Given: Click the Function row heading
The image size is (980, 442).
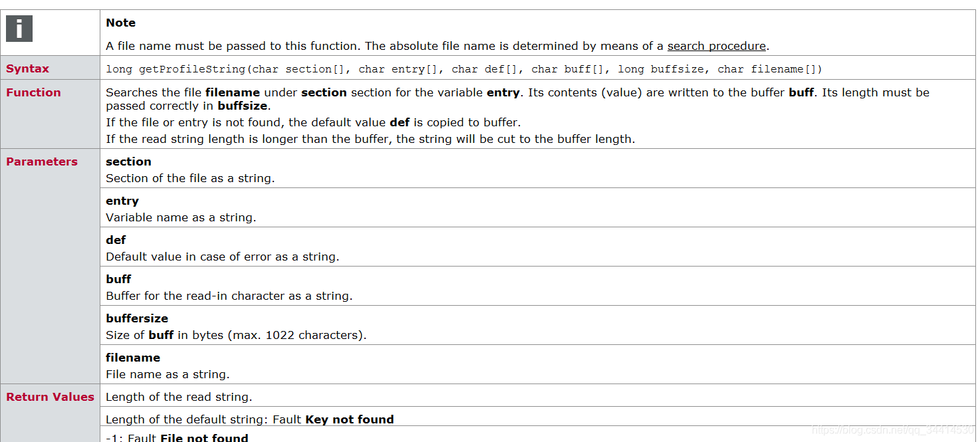Looking at the screenshot, I should [x=33, y=92].
